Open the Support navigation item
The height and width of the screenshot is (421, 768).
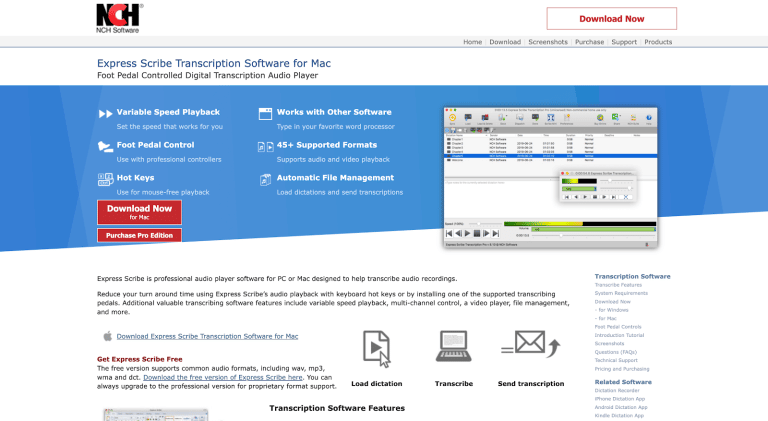624,42
